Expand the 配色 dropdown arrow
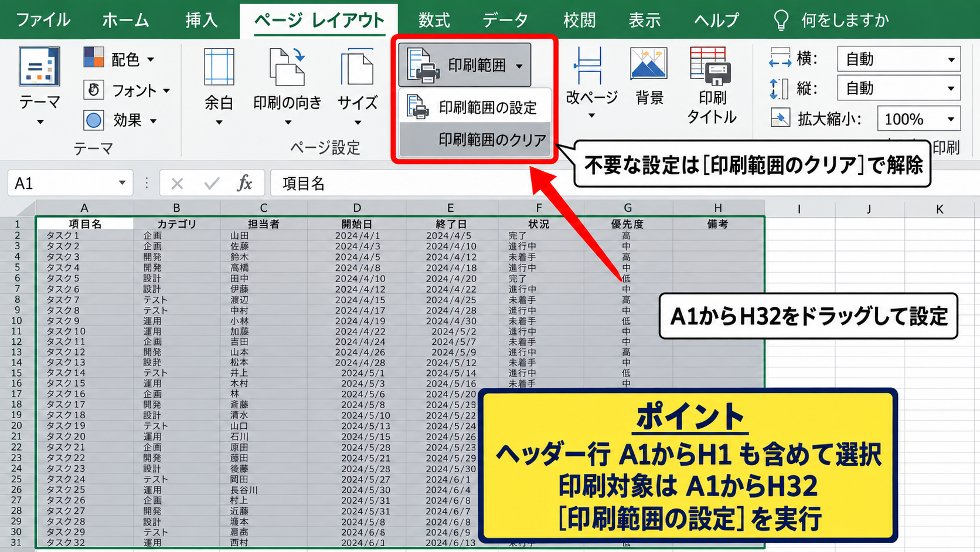The width and height of the screenshot is (980, 552). click(151, 59)
